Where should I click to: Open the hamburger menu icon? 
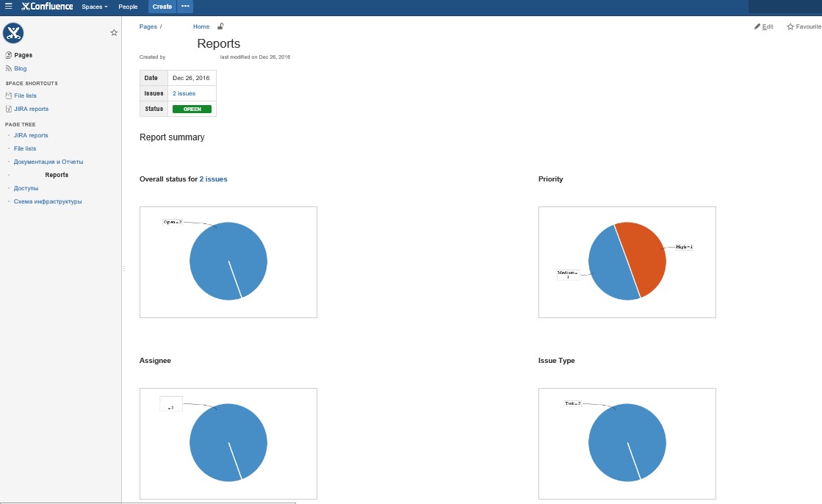8,7
